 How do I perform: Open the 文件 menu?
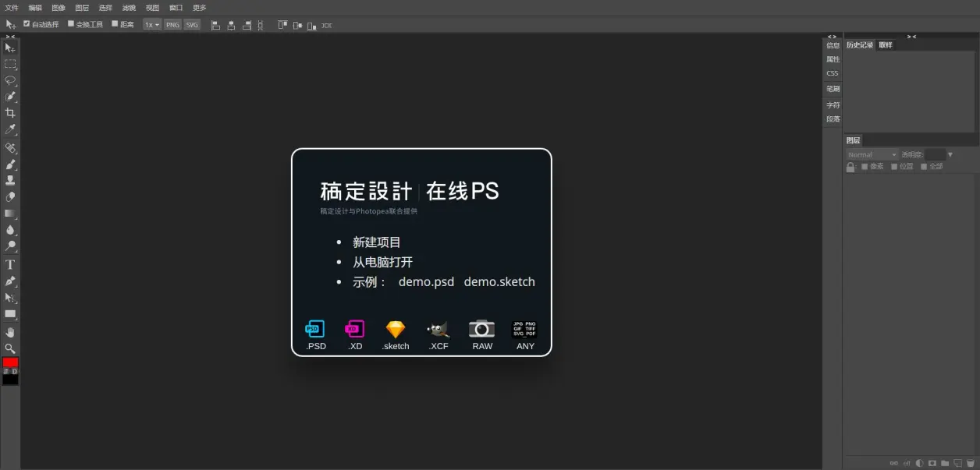coord(12,7)
